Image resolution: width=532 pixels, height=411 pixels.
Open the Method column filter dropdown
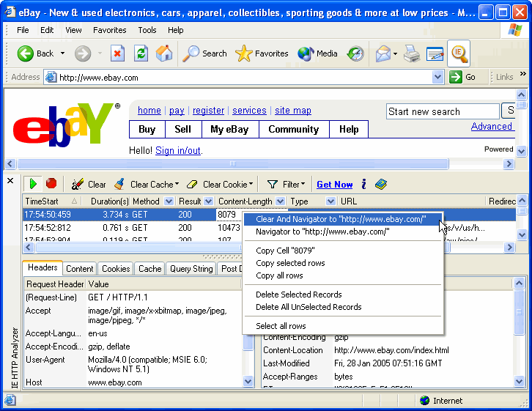(x=169, y=201)
